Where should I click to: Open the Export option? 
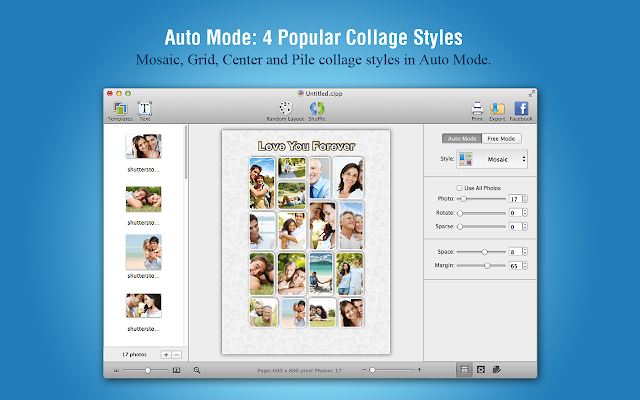pos(497,111)
